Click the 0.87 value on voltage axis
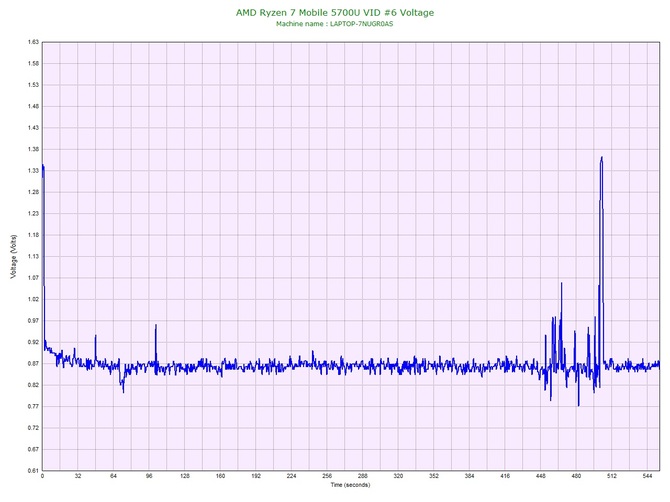The width and height of the screenshot is (670, 502). (33, 364)
